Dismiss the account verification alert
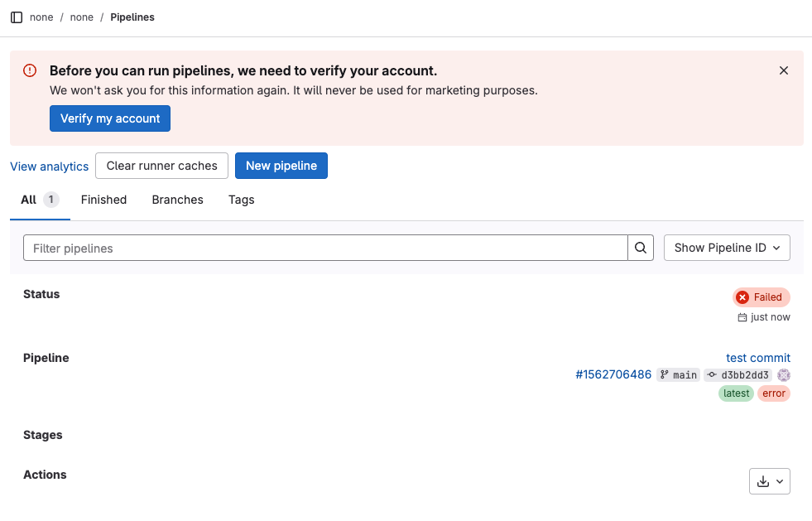Image resolution: width=812 pixels, height=521 pixels. (x=784, y=70)
